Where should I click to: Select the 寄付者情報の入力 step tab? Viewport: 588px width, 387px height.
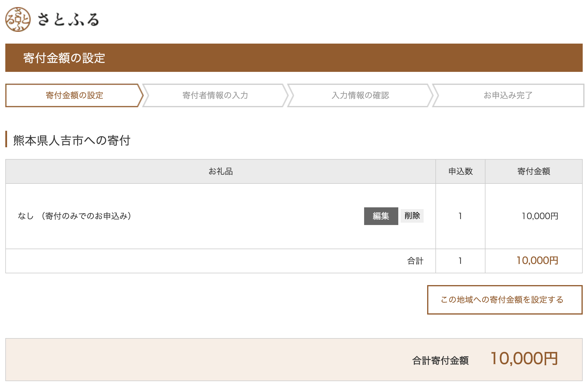215,95
